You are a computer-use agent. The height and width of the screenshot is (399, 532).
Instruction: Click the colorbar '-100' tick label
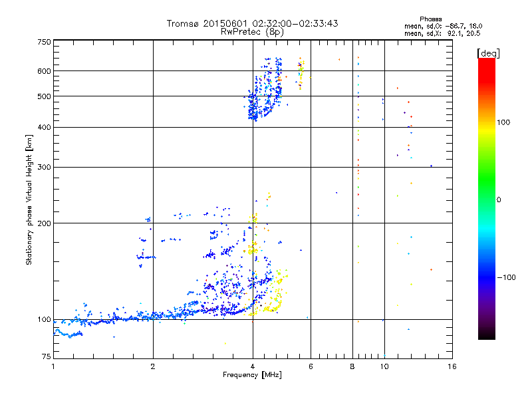[x=507, y=277]
